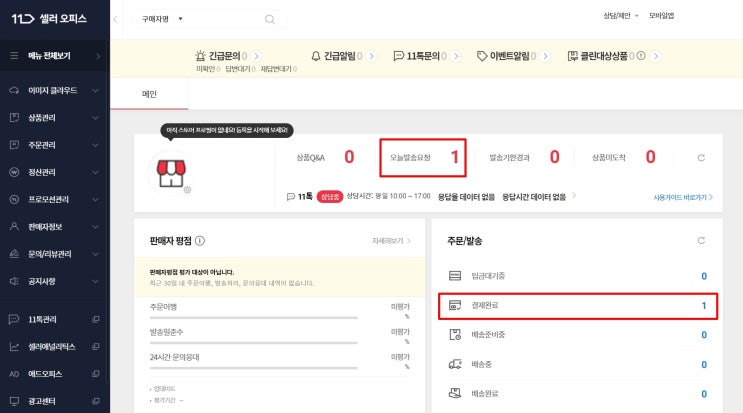Open 메뉴 전체보기 menu
This screenshot has width=743, height=413.
coord(55,56)
